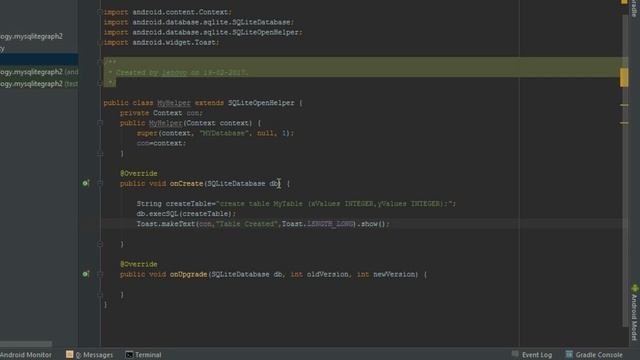Click the project panel horizontal scrollbar
The height and width of the screenshot is (360, 640).
pos(26,344)
